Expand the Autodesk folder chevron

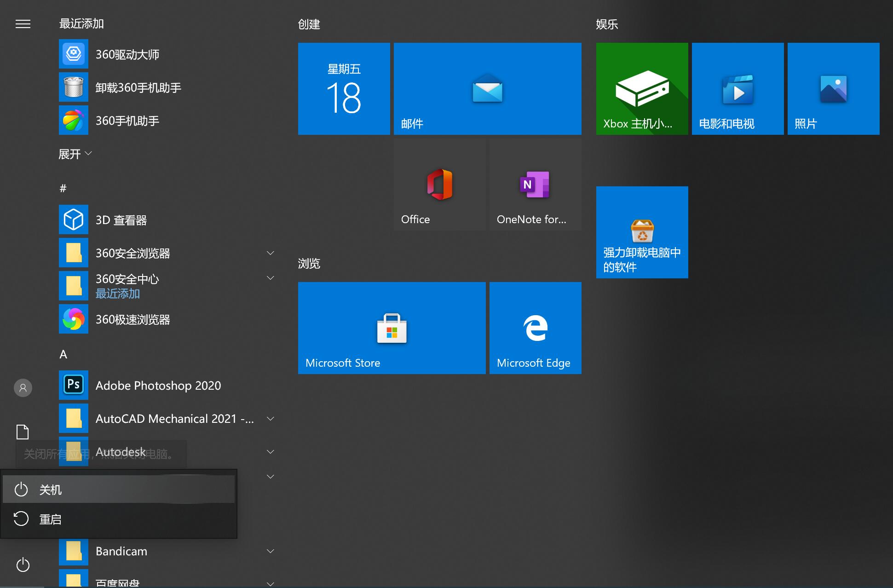point(271,452)
